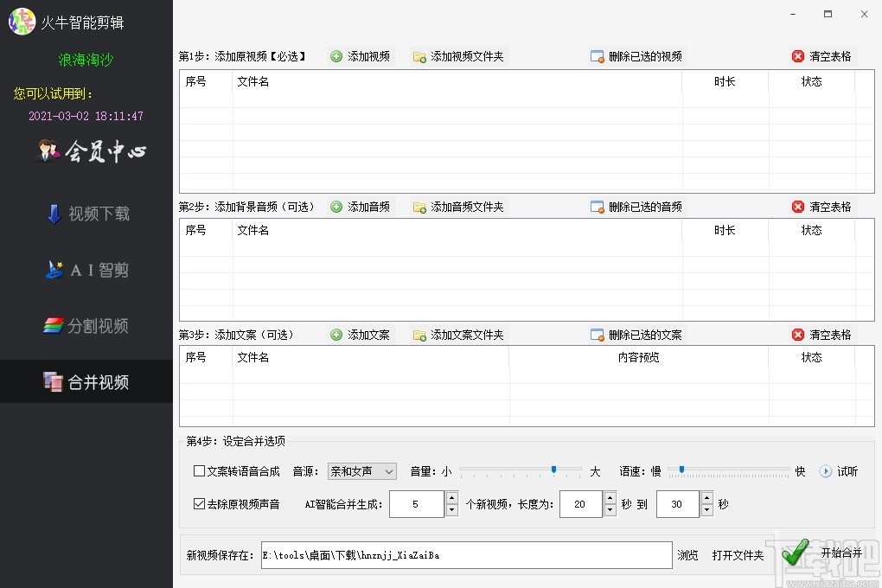
Task: Switch to the 合并视频 merge video section
Action: coord(86,381)
